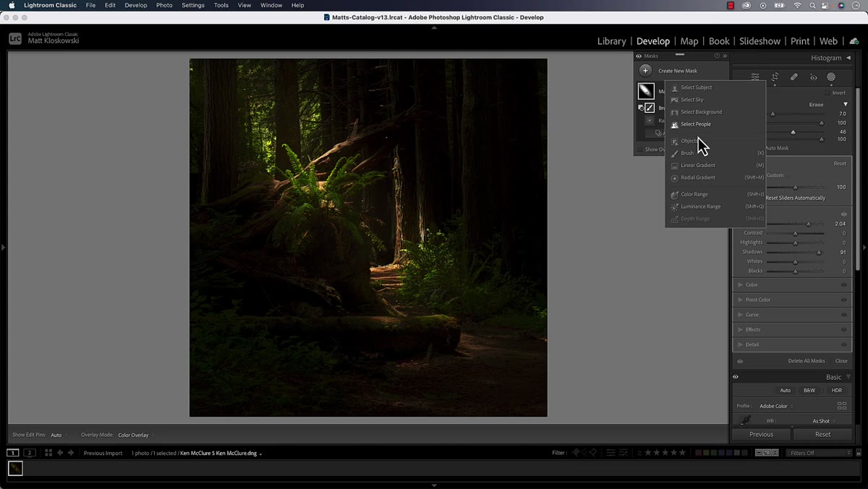Toggle eye icon beside Delete All Masks
Image resolution: width=868 pixels, height=489 pixels.
pos(739,361)
